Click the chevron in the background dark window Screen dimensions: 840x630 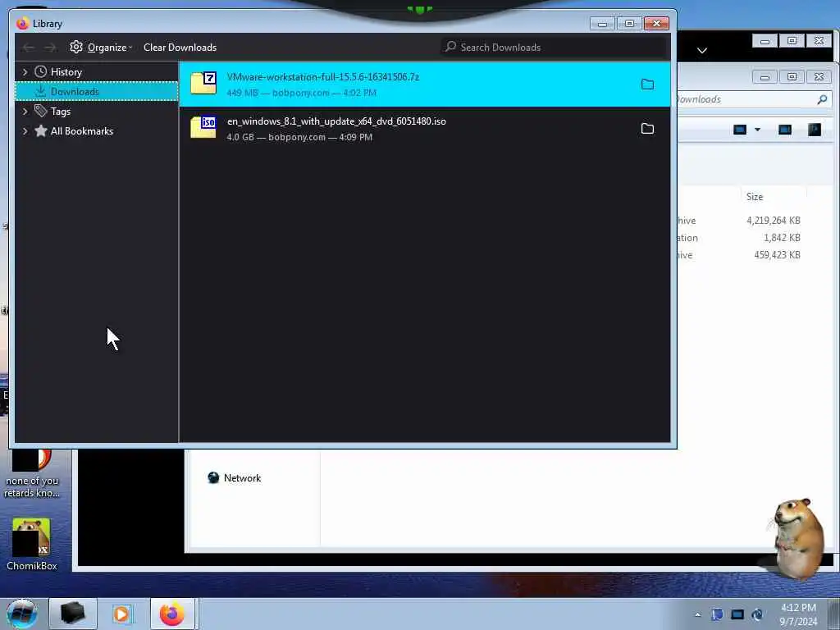pyautogui.click(x=702, y=51)
